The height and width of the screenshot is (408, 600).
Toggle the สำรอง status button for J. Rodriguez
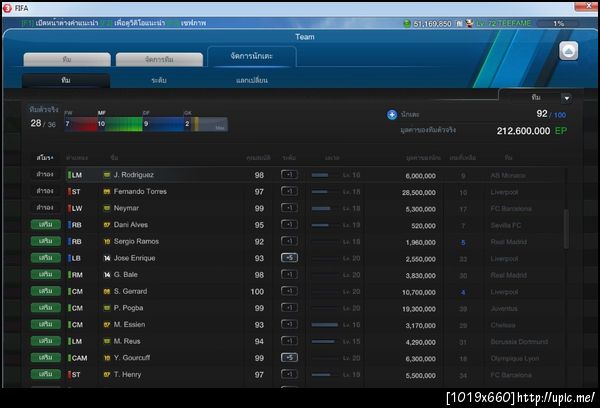45,175
